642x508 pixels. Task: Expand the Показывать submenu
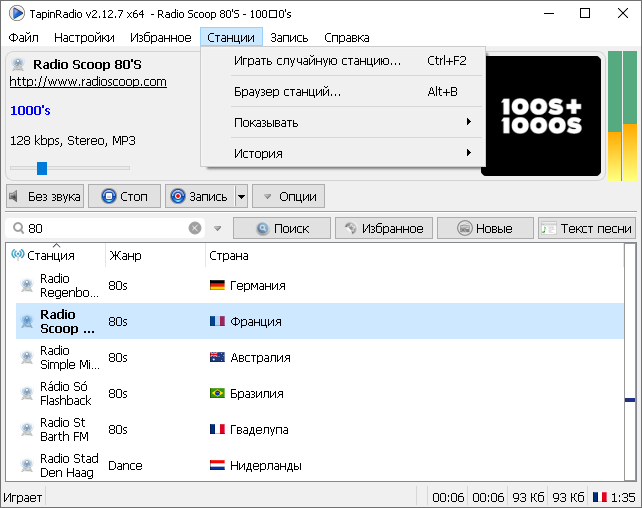pyautogui.click(x=344, y=122)
